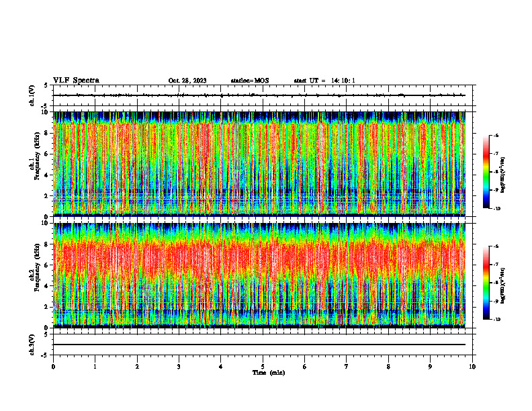Screen dimensions: 532x411
Task: Click time-axis tick label "7"
Action: (x=347, y=367)
